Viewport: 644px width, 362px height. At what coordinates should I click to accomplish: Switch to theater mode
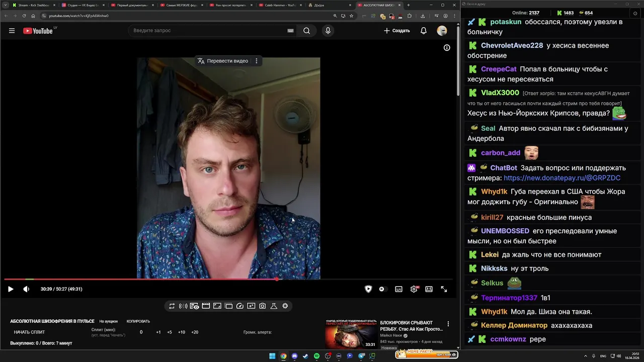(429, 289)
